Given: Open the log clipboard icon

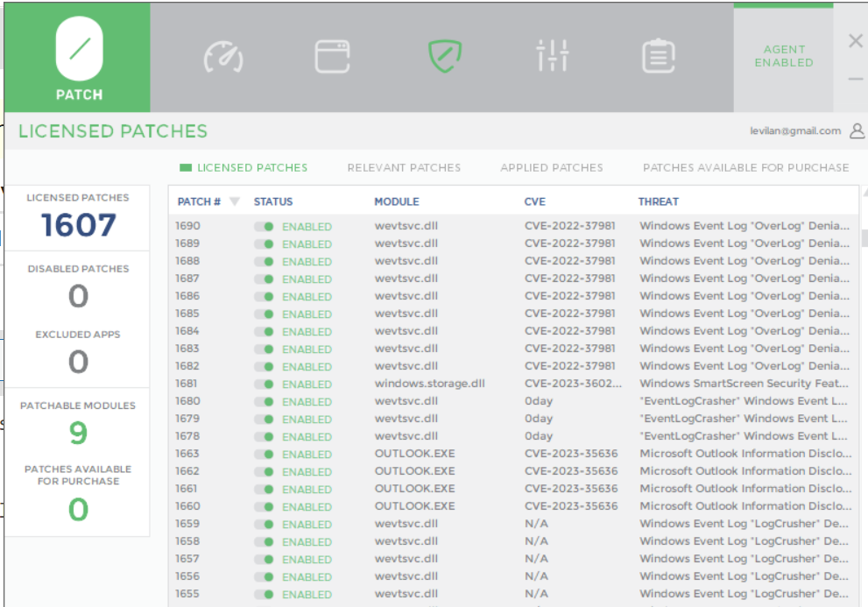Looking at the screenshot, I should pyautogui.click(x=659, y=57).
